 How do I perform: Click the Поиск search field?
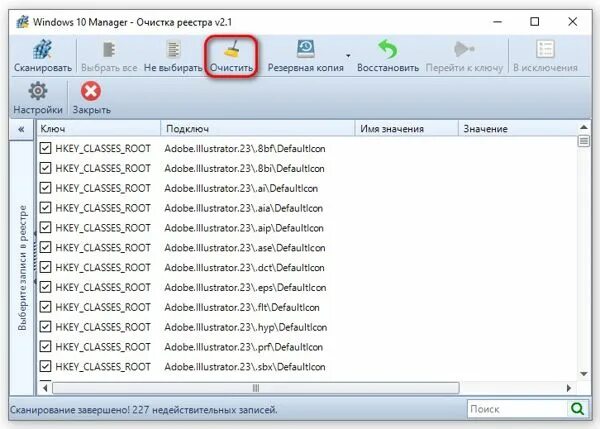[x=517, y=409]
